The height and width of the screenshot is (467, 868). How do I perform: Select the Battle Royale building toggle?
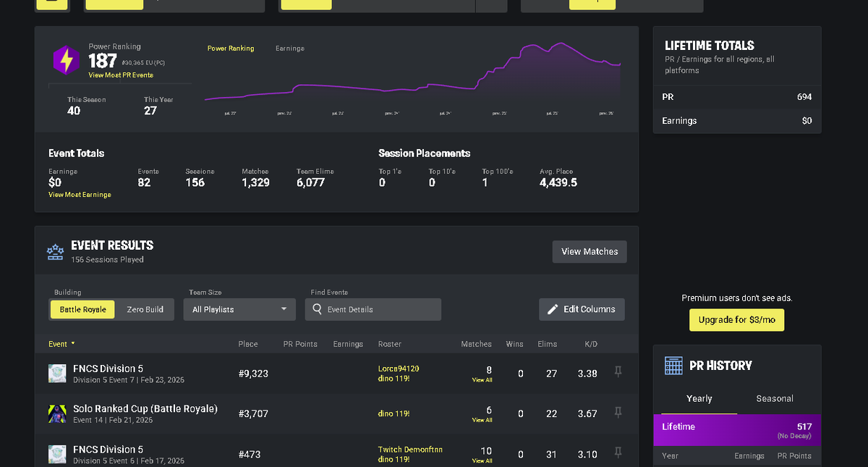click(x=82, y=309)
